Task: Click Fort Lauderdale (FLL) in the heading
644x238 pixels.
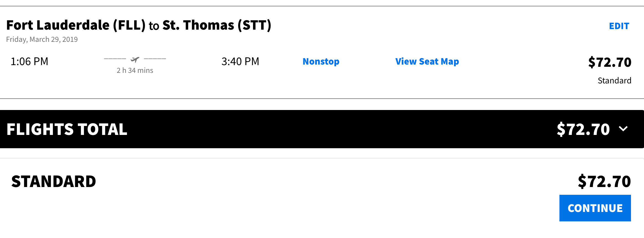Action: 76,25
